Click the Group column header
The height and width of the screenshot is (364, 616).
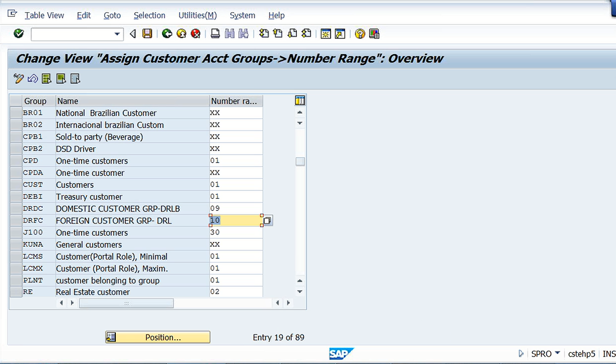click(38, 101)
